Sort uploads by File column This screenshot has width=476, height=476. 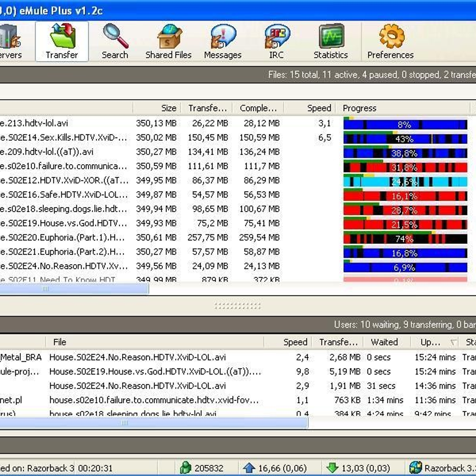pyautogui.click(x=155, y=342)
